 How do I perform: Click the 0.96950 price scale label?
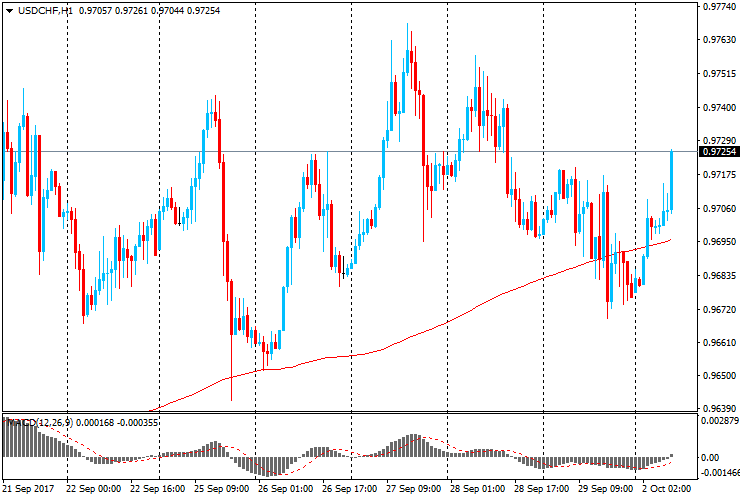(x=719, y=242)
